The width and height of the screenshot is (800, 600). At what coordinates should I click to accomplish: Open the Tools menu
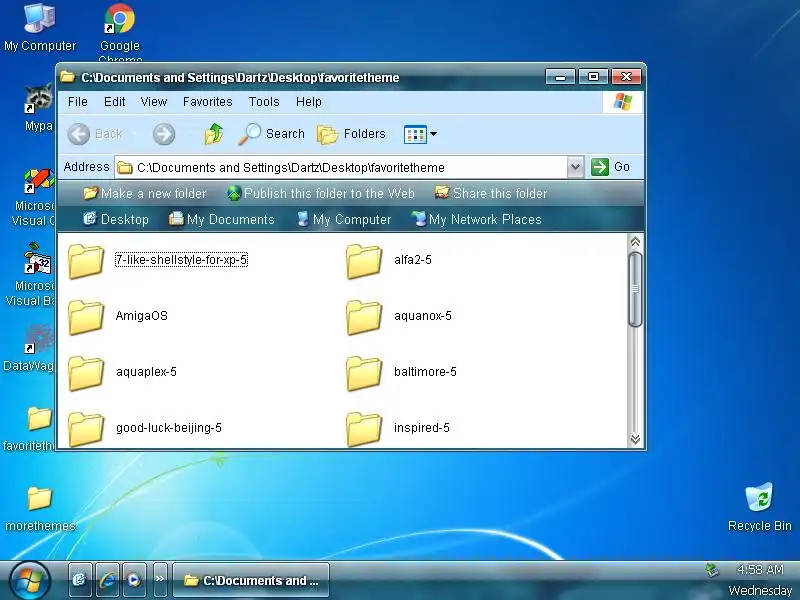[264, 102]
